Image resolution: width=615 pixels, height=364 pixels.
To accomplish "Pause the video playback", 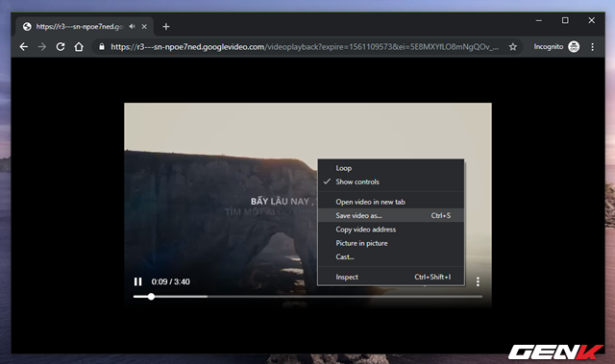I will click(x=138, y=281).
